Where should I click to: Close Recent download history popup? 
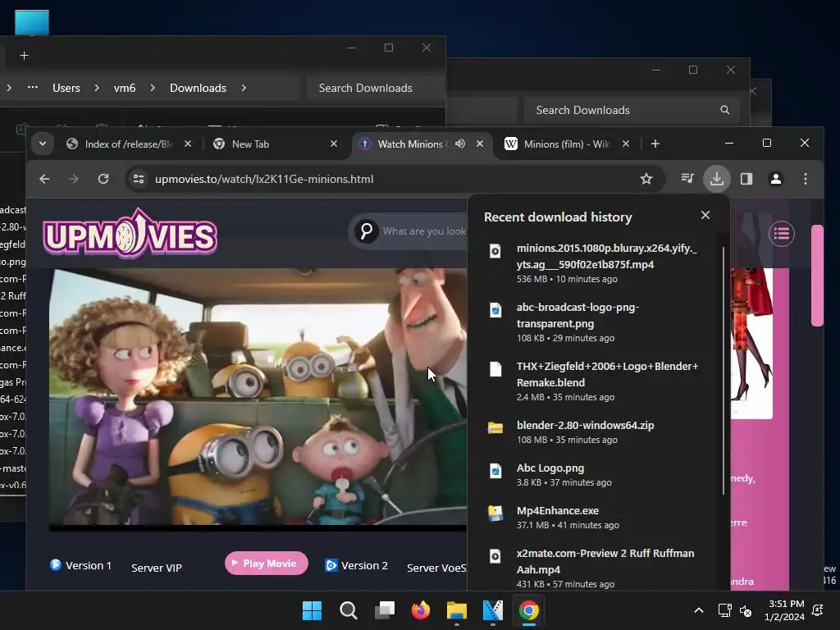click(705, 215)
